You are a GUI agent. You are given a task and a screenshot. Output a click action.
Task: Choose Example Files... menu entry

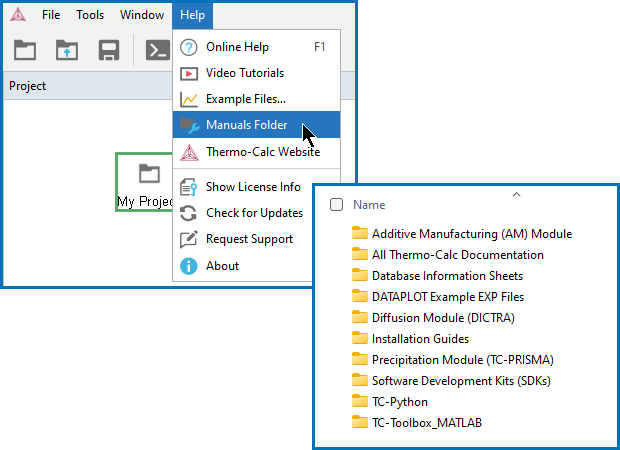click(x=256, y=99)
